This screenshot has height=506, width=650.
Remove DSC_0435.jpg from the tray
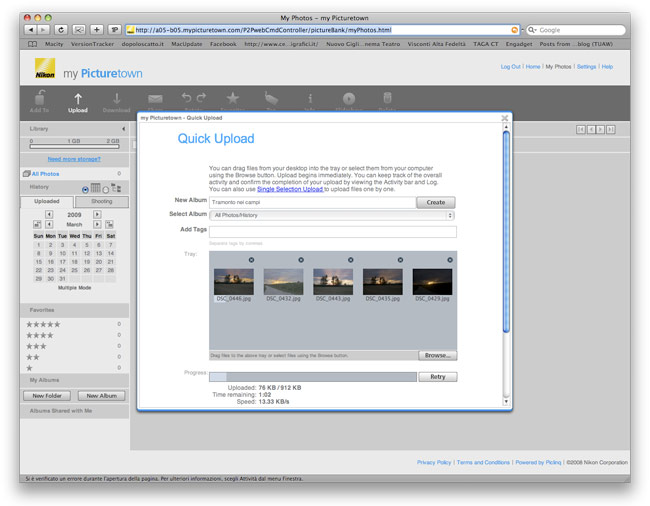(400, 260)
